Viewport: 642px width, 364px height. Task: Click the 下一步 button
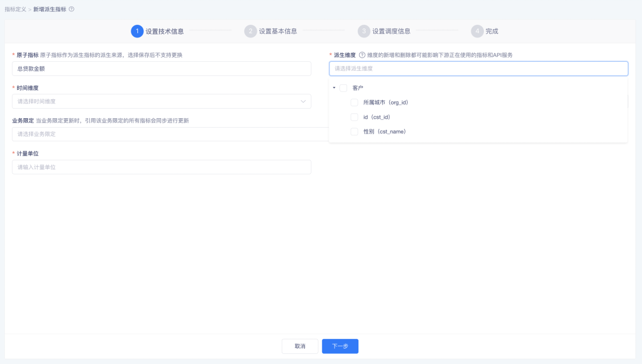340,346
